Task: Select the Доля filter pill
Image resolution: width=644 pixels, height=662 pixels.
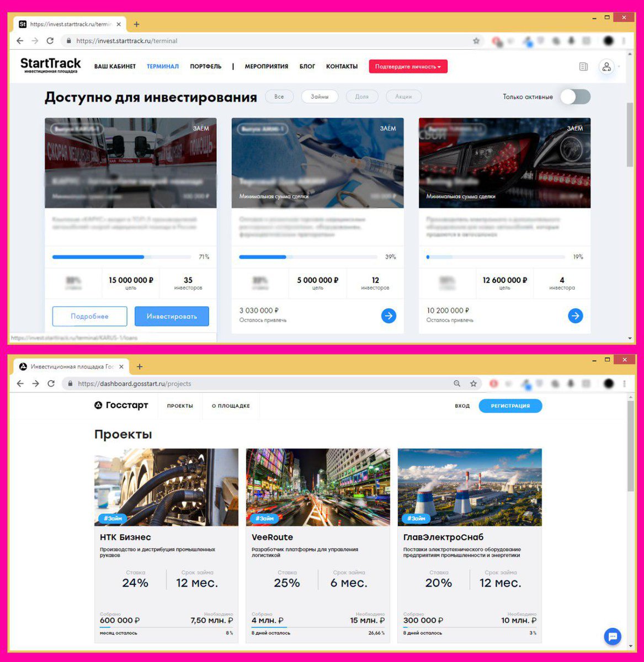Action: click(362, 97)
